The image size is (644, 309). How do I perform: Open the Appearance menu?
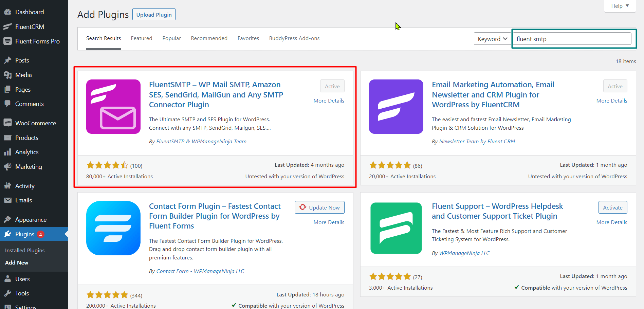pos(34,220)
